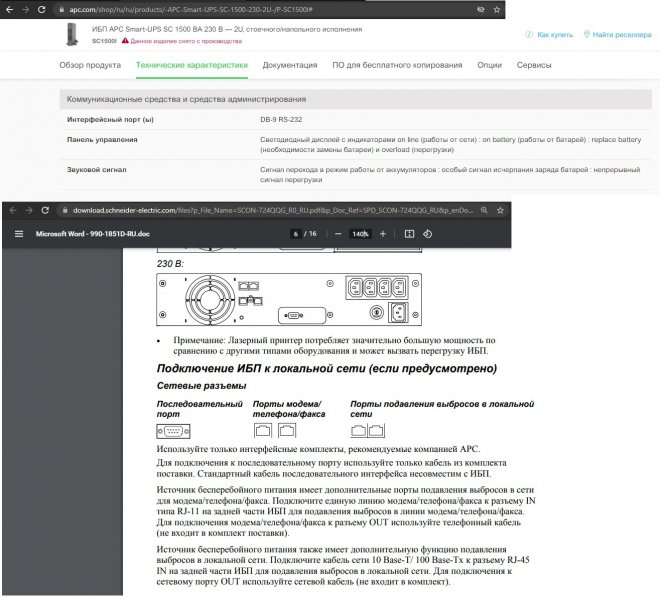660x598 pixels.
Task: Click the zoom magnifier icon in the lower address bar
Action: (x=484, y=210)
